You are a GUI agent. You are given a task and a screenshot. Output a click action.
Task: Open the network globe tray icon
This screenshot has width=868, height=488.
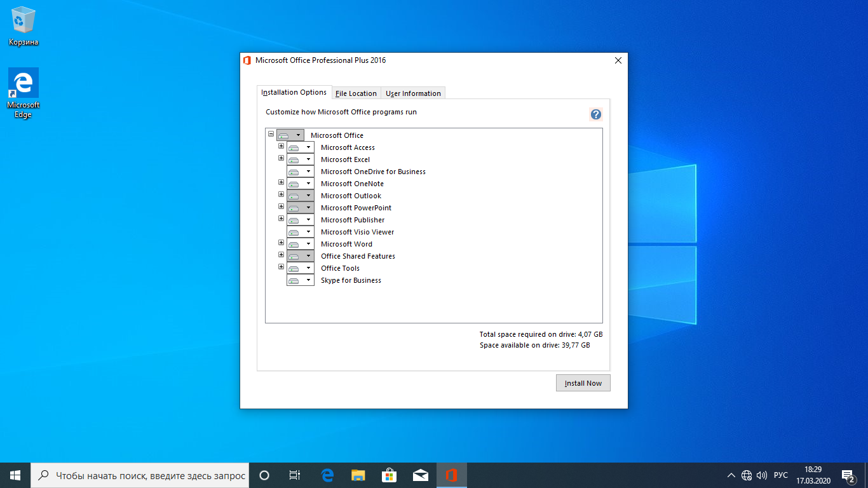747,475
